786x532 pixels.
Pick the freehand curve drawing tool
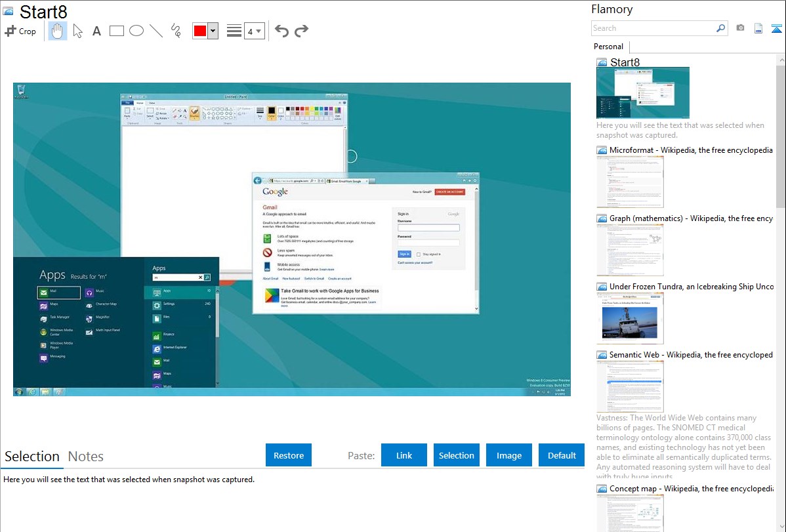click(x=176, y=31)
